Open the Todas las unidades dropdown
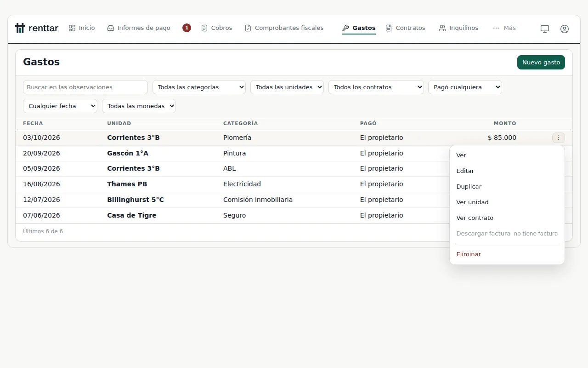The image size is (588, 368). coord(287,87)
